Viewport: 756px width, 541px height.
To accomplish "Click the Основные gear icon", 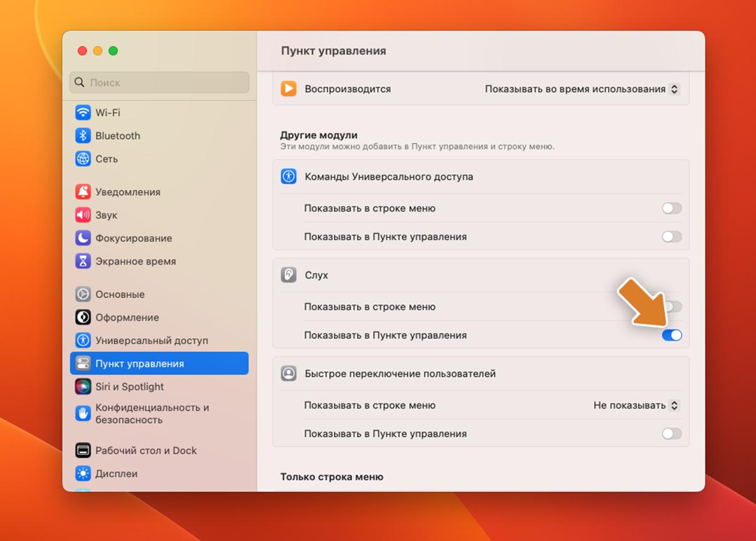I will click(x=83, y=295).
